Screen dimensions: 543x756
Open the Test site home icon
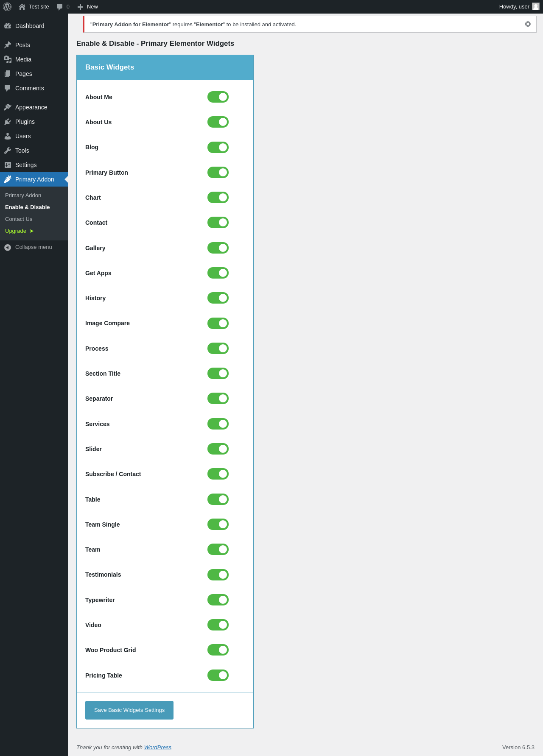[22, 7]
